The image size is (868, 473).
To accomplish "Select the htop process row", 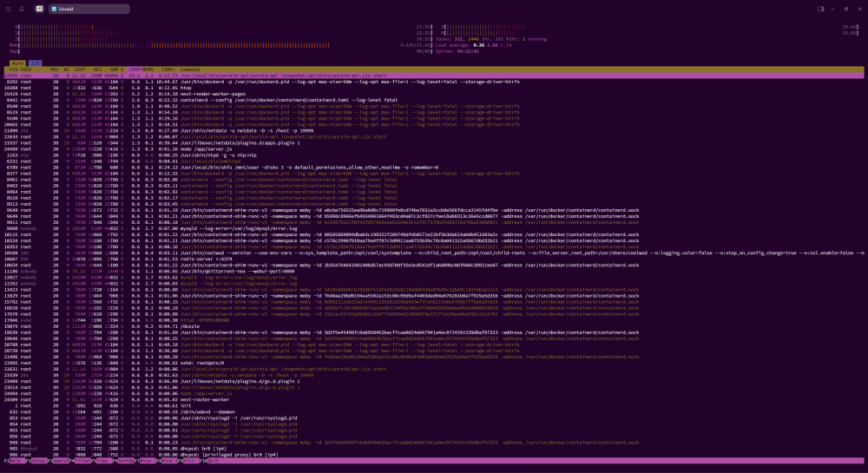I will 434,88.
